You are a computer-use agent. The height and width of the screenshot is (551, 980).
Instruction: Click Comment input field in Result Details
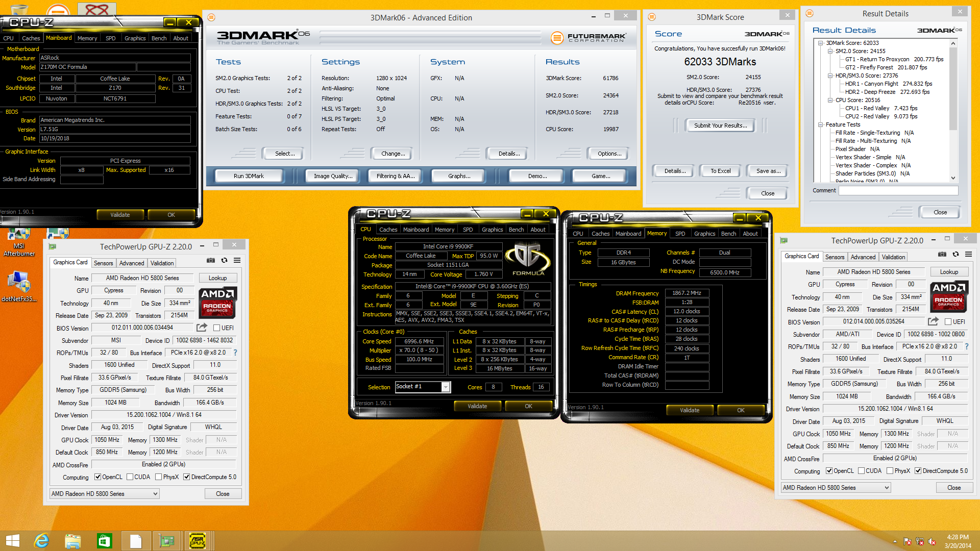898,190
